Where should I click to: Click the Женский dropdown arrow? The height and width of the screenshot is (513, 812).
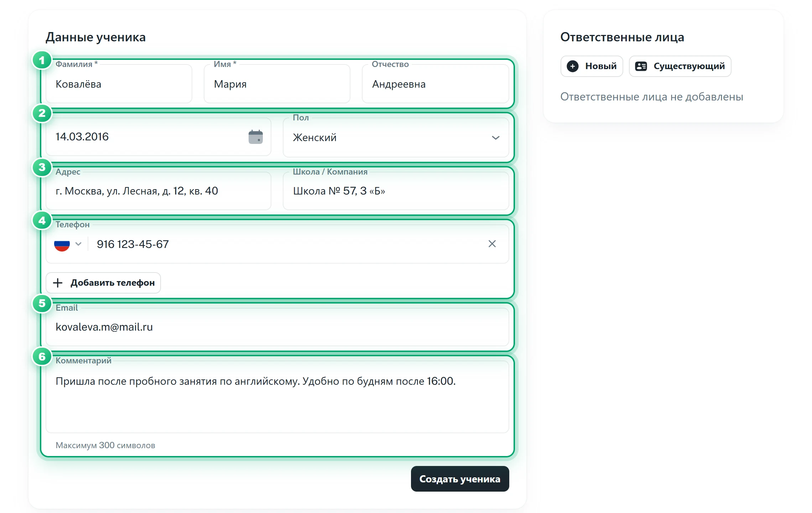[x=495, y=138]
